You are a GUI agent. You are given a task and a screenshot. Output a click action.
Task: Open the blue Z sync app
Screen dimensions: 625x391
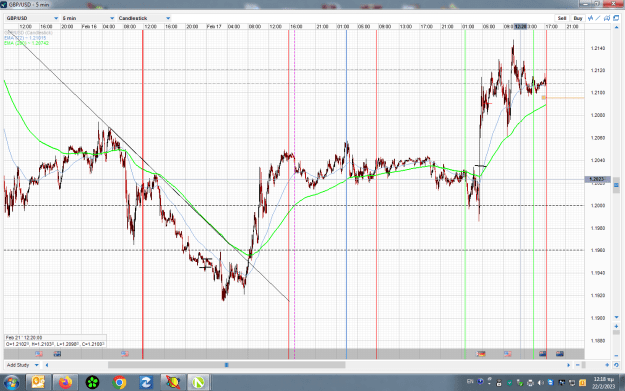146,383
